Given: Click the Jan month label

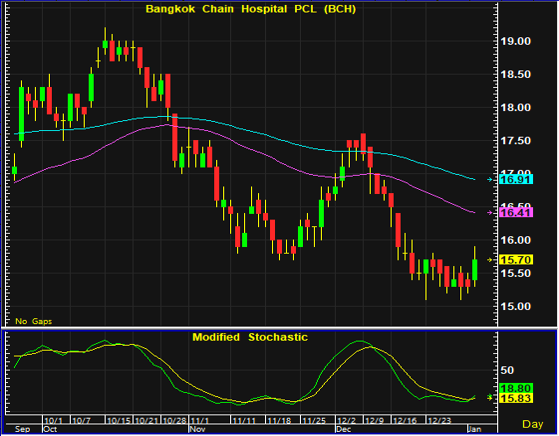Looking at the screenshot, I should (x=475, y=429).
